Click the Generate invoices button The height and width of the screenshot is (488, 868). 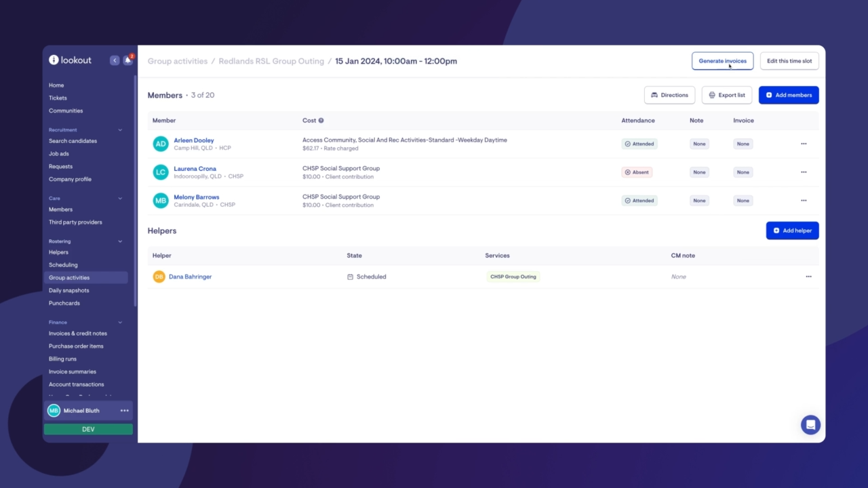pyautogui.click(x=722, y=61)
